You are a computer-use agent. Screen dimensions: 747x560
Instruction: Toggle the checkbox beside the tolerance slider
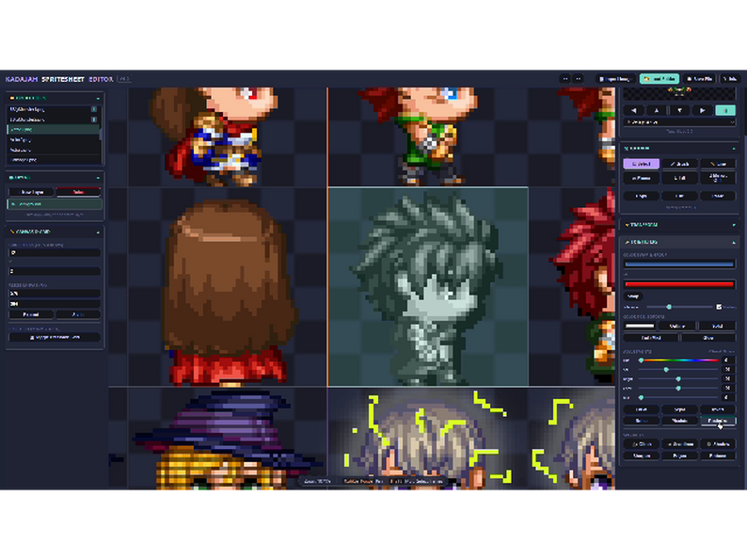point(719,307)
